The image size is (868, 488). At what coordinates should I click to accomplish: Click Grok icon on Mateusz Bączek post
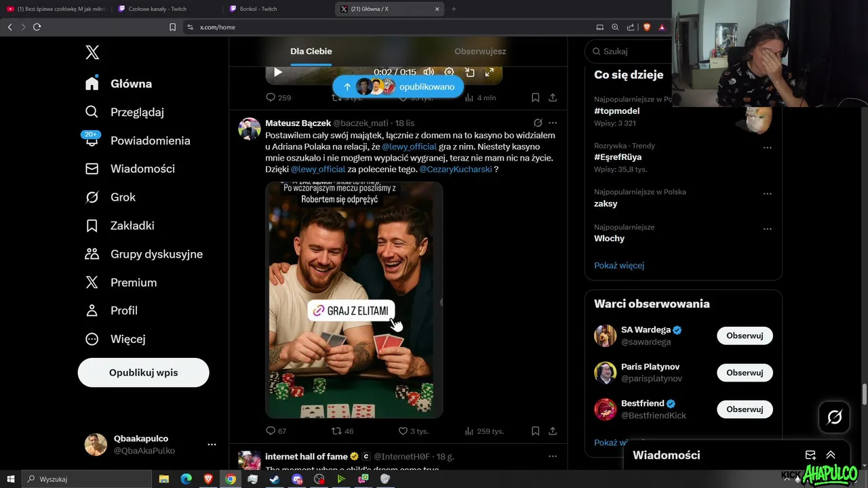pos(538,123)
